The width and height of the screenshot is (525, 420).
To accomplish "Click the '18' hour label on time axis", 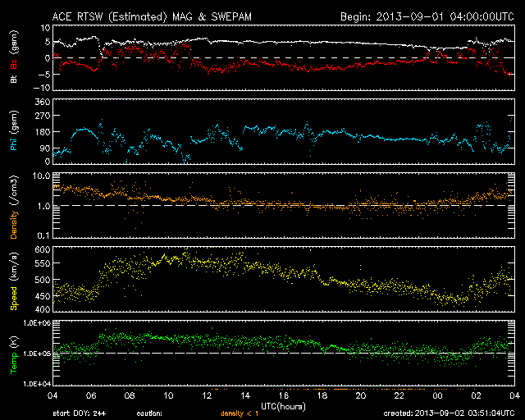I will (322, 396).
